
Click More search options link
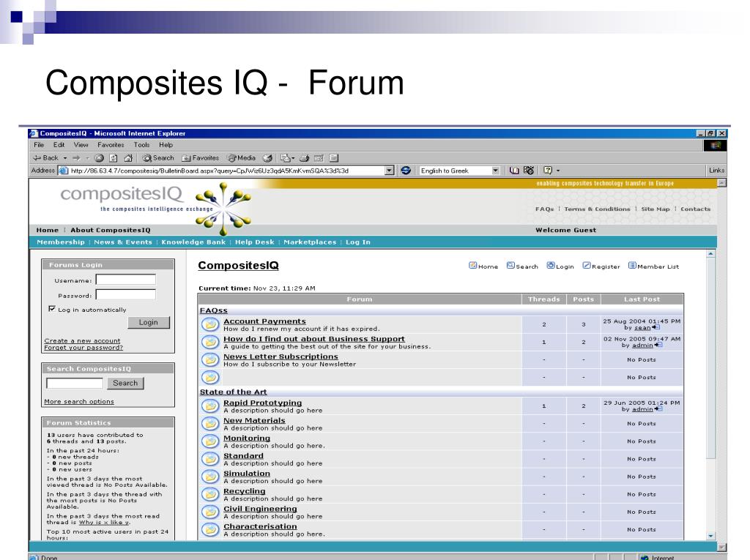[79, 402]
